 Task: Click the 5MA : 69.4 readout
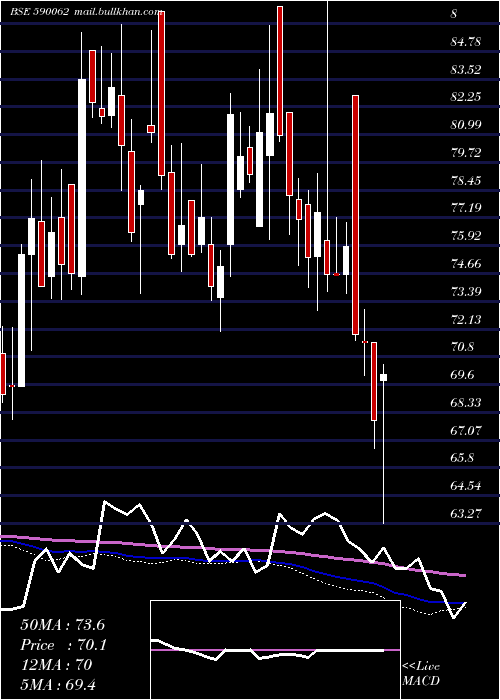click(x=58, y=685)
